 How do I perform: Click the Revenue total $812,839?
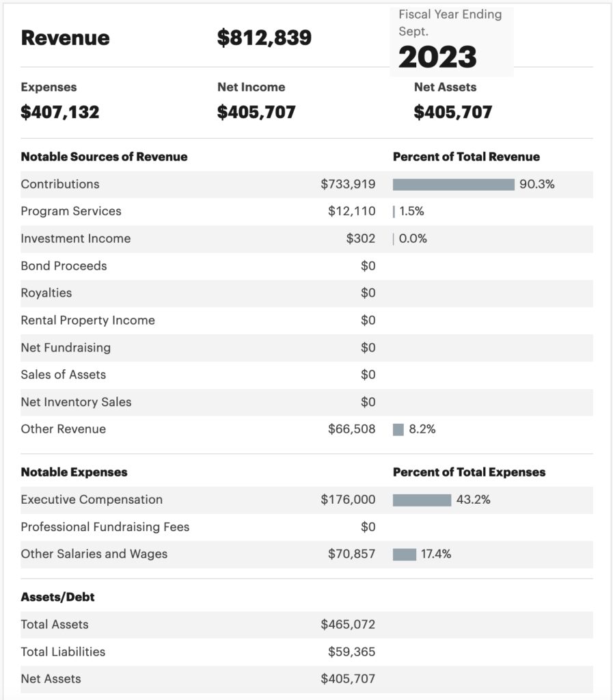pyautogui.click(x=264, y=38)
